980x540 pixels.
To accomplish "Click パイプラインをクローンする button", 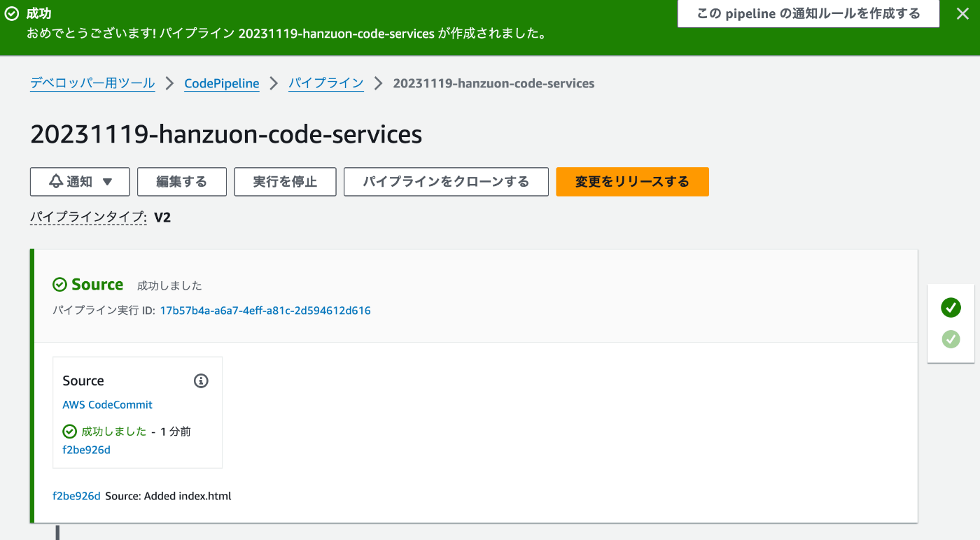I will coord(446,182).
